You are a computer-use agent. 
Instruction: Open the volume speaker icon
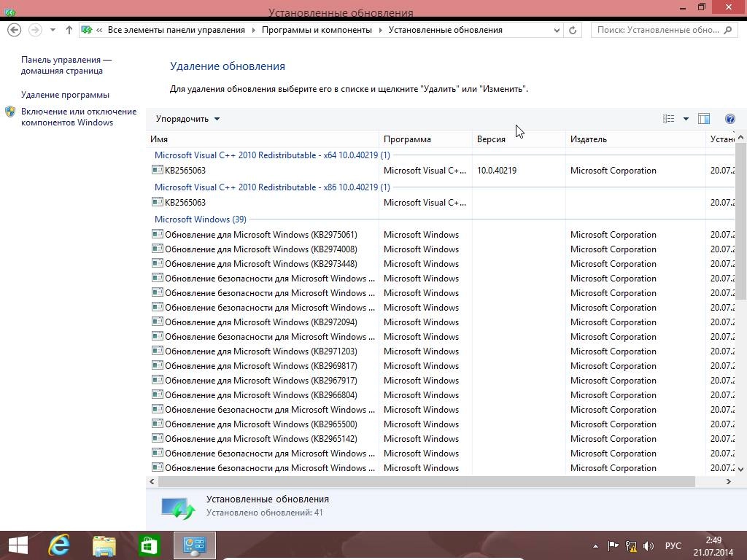(x=649, y=546)
